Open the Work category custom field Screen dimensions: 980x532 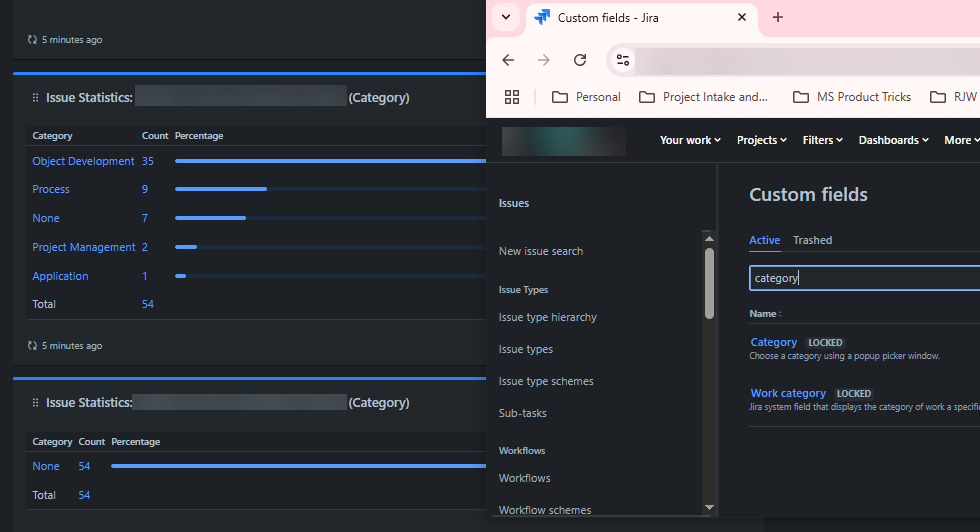pos(788,393)
